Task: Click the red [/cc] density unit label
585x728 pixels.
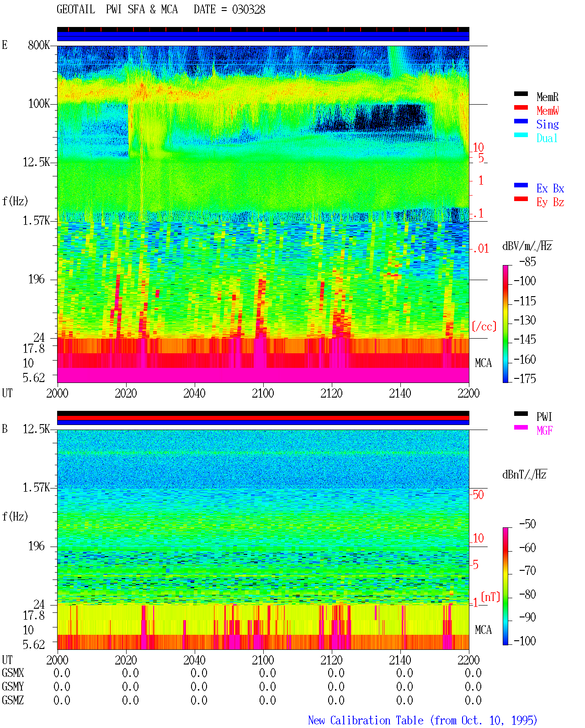Action: [x=484, y=326]
